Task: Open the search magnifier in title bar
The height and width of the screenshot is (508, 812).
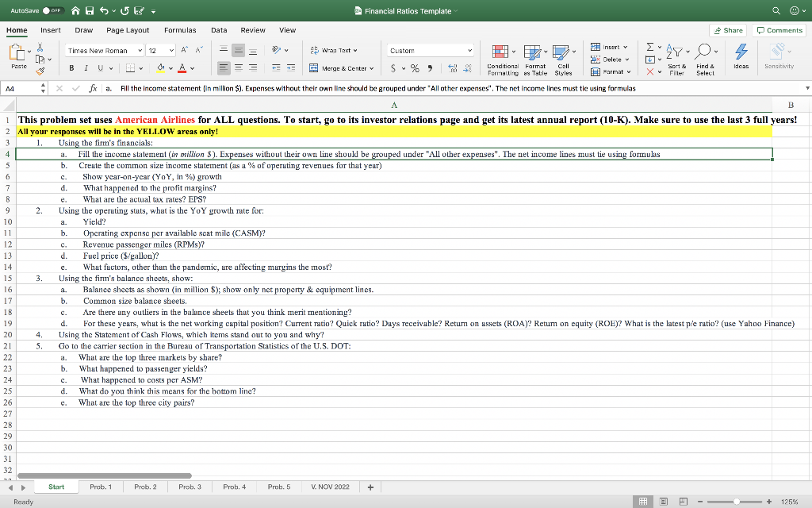Action: [x=776, y=10]
